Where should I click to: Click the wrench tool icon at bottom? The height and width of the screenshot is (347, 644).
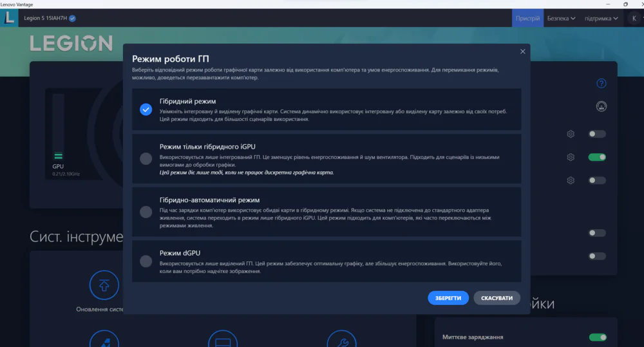[342, 339]
